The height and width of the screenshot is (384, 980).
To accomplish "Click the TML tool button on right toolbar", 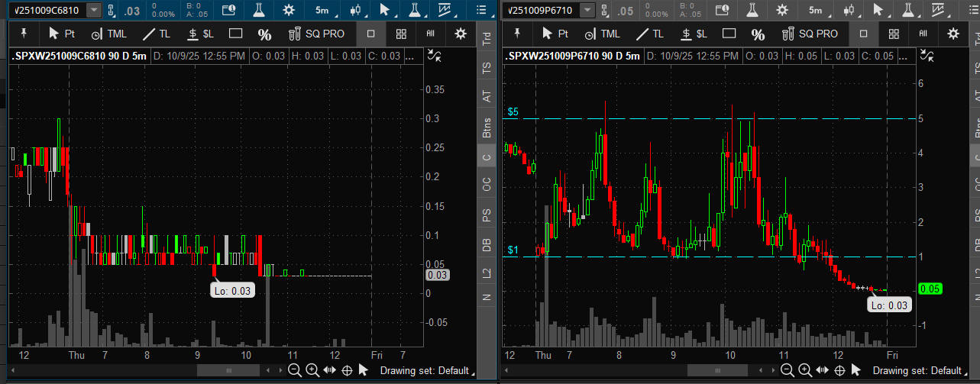I will 600,34.
